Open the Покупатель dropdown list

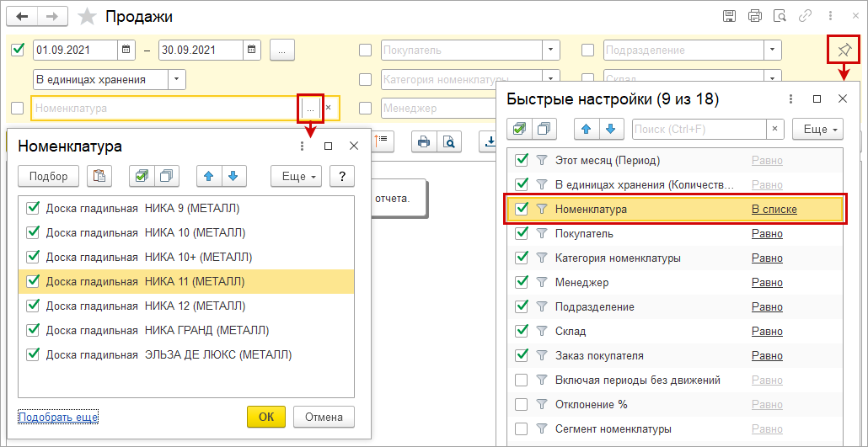pos(550,50)
